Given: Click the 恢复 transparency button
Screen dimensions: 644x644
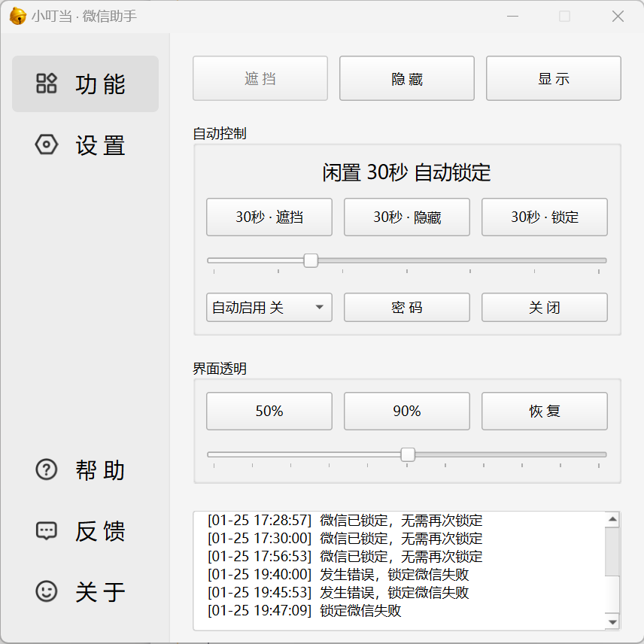Looking at the screenshot, I should pyautogui.click(x=545, y=411).
